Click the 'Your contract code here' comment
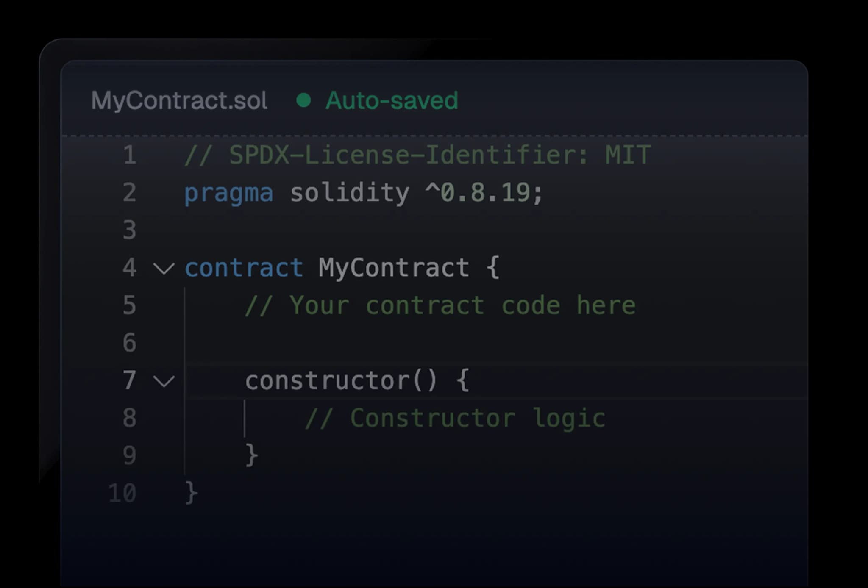The width and height of the screenshot is (868, 588). coord(440,305)
